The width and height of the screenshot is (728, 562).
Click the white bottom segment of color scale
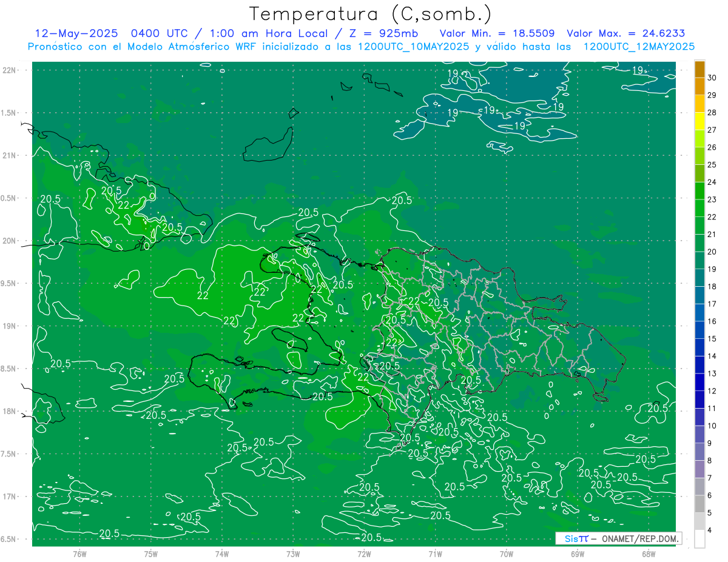pos(699,539)
